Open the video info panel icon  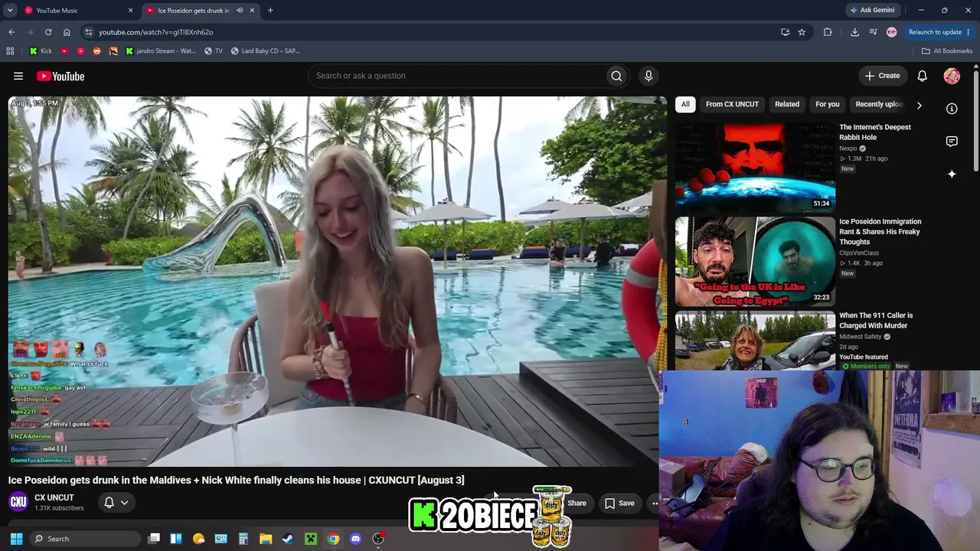click(952, 109)
